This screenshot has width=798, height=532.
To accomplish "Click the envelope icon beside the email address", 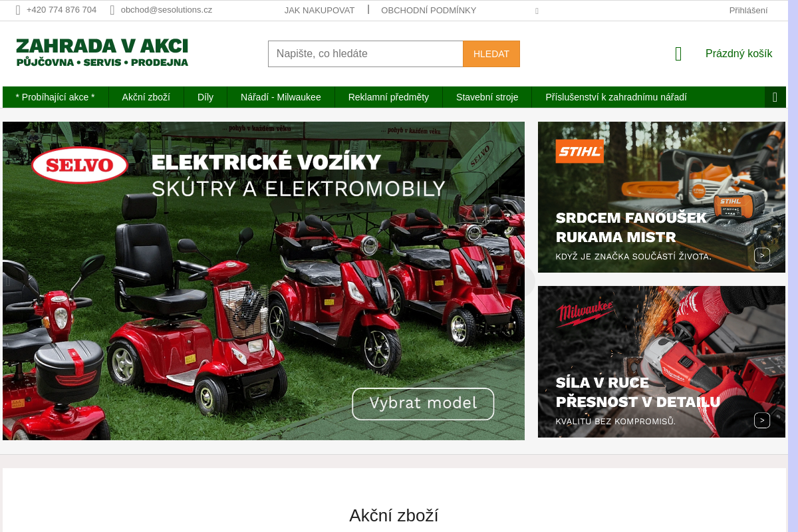I will click(112, 10).
